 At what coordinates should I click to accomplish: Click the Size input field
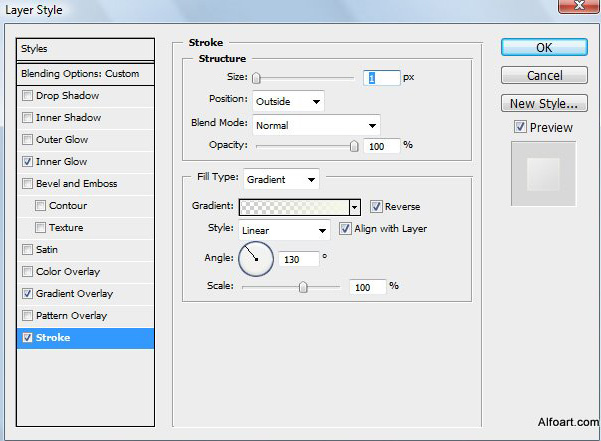point(381,78)
